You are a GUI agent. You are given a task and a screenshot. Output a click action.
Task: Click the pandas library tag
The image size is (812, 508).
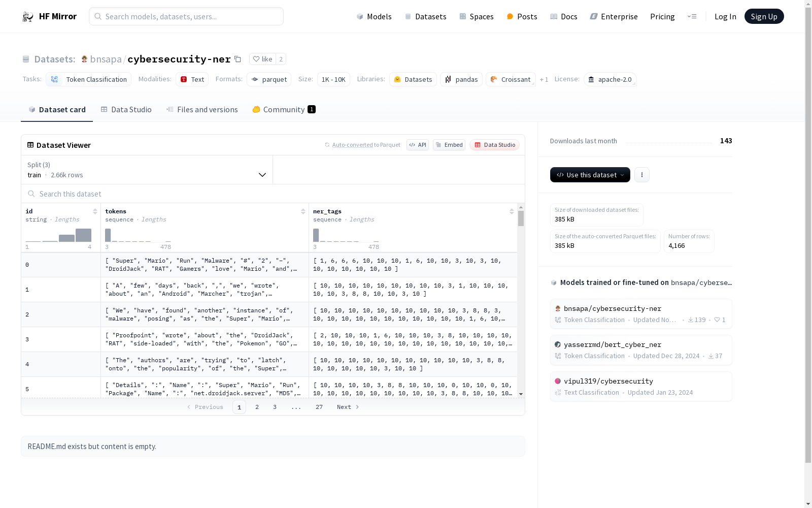pos(461,79)
